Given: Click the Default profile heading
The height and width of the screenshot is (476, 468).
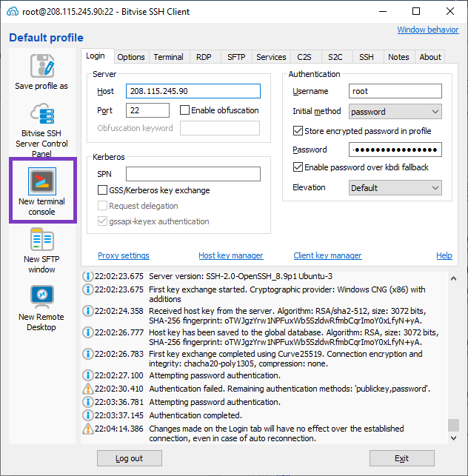Looking at the screenshot, I should coord(46,38).
